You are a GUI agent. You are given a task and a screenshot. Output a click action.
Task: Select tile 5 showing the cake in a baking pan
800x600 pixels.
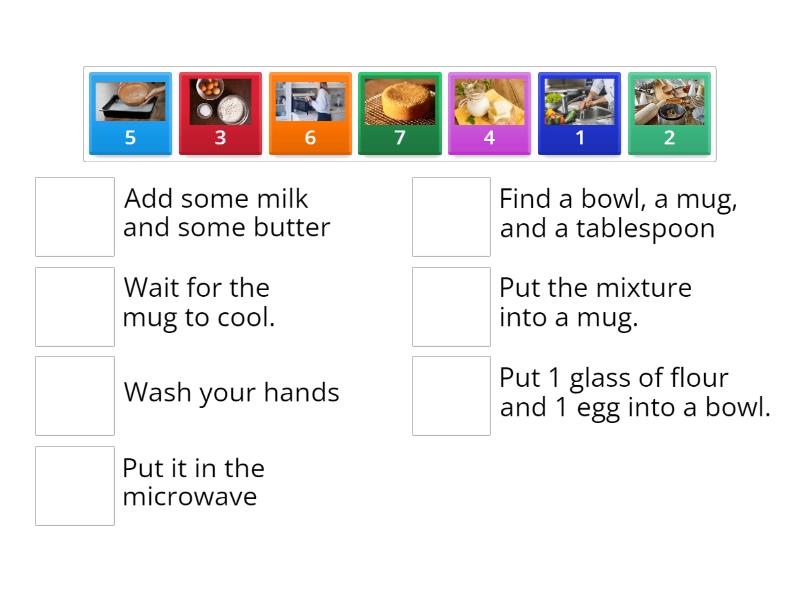[130, 110]
